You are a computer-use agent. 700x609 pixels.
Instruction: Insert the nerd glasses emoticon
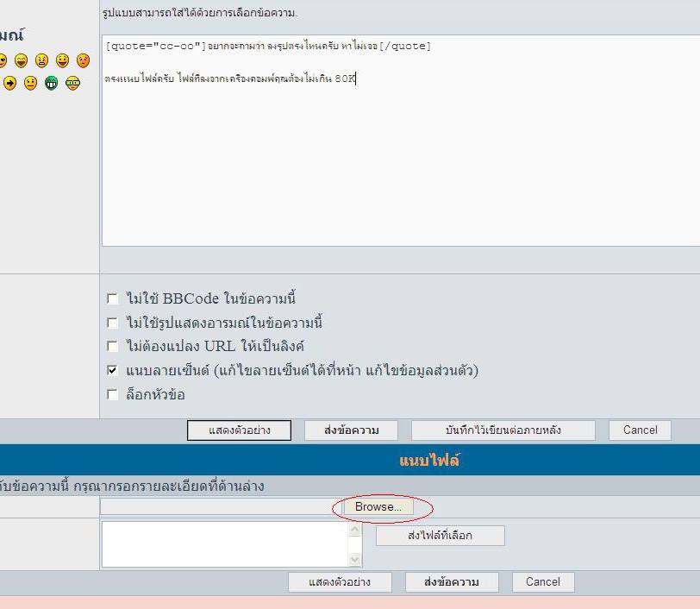[72, 83]
